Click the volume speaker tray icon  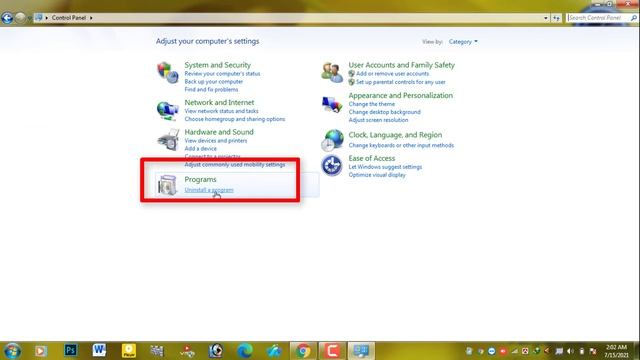(x=570, y=351)
